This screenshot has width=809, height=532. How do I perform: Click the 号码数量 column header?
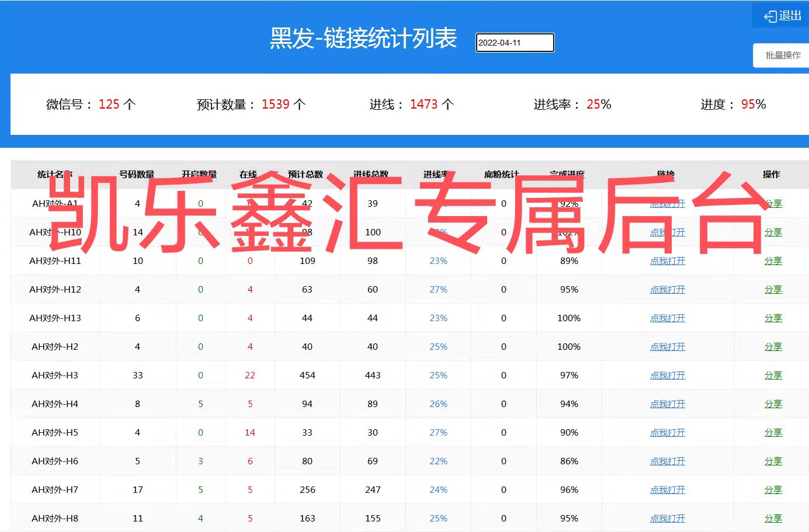137,174
